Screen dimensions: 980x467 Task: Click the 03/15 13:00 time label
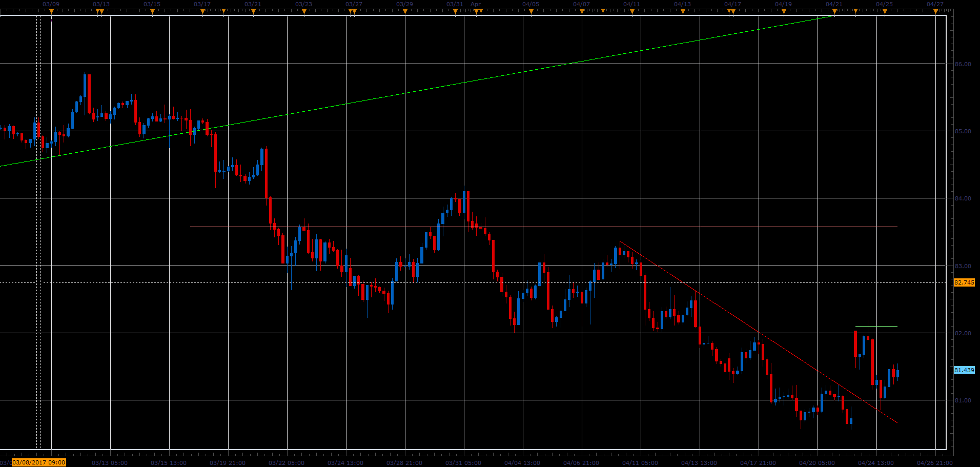click(x=169, y=463)
